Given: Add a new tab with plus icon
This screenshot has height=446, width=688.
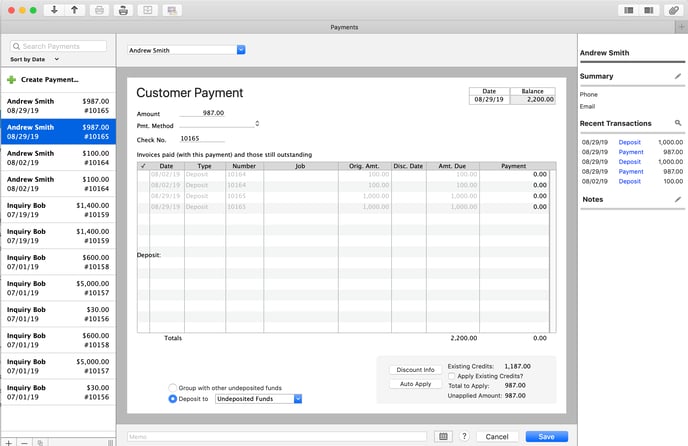Looking at the screenshot, I should tap(681, 27).
